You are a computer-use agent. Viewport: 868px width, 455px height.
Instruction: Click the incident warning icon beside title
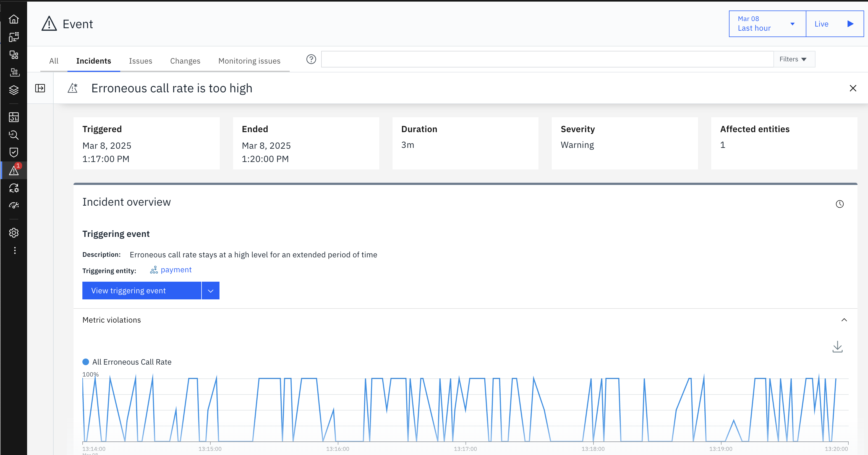click(72, 88)
